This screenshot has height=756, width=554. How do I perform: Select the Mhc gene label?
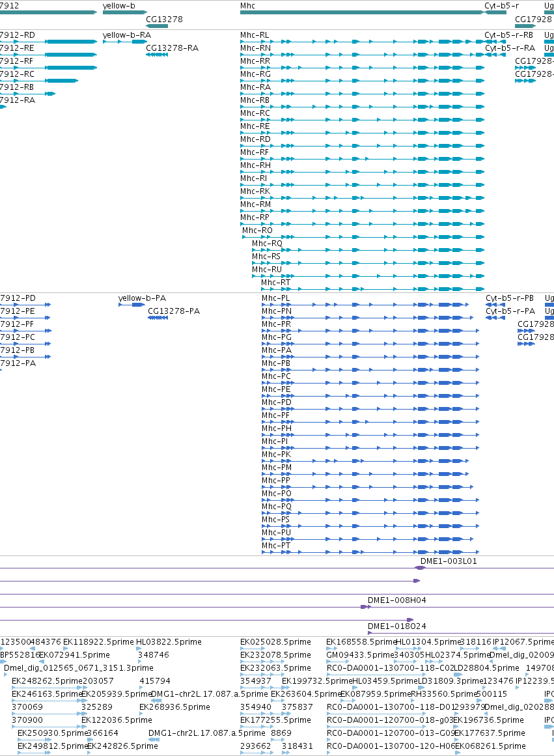pos(247,6)
